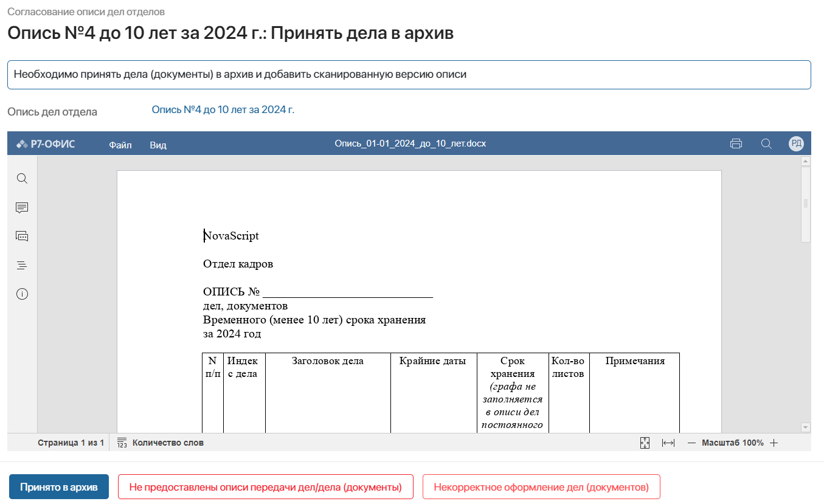Screen dimensions: 824x504
Task: Click the search icon in editor header
Action: coord(766,144)
